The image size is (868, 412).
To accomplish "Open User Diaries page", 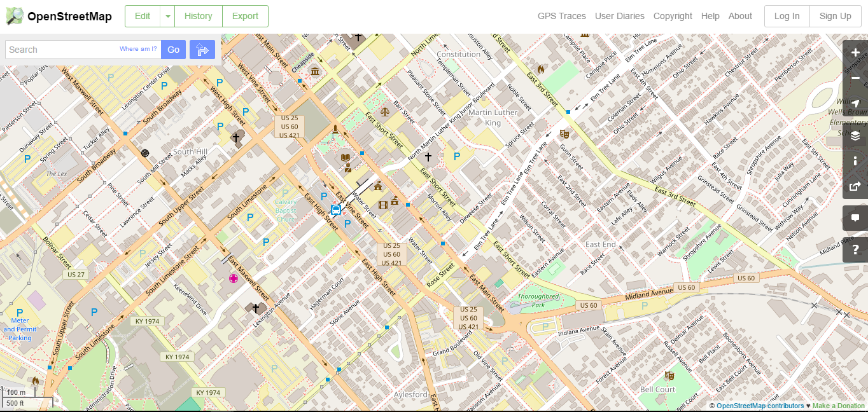I will point(620,17).
